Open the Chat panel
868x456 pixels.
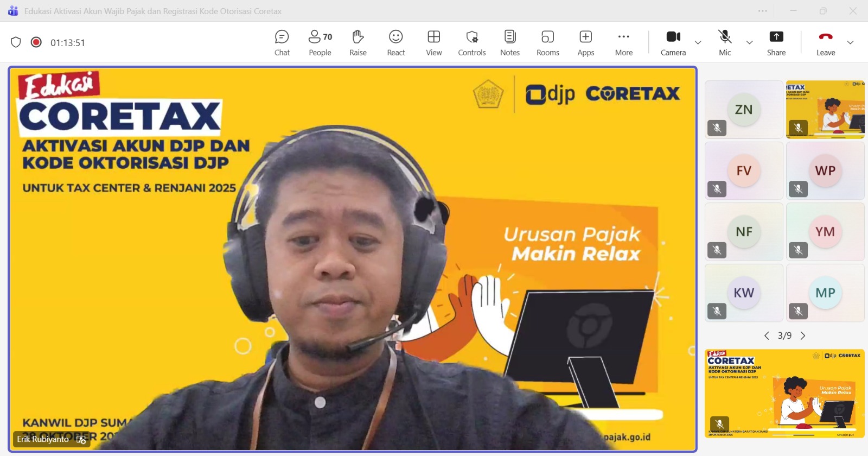click(282, 43)
